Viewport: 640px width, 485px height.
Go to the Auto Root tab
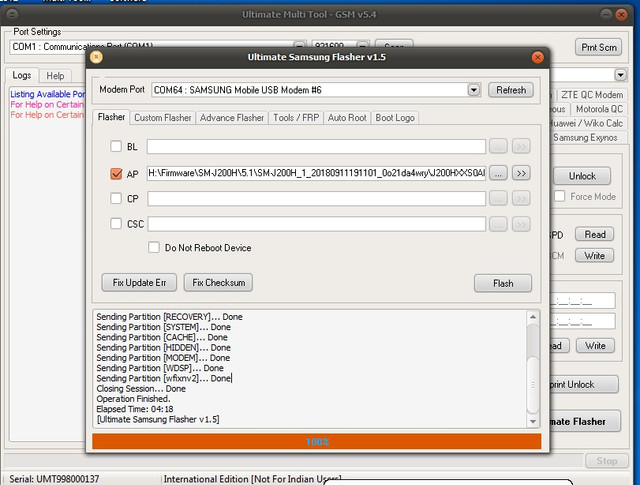point(347,118)
